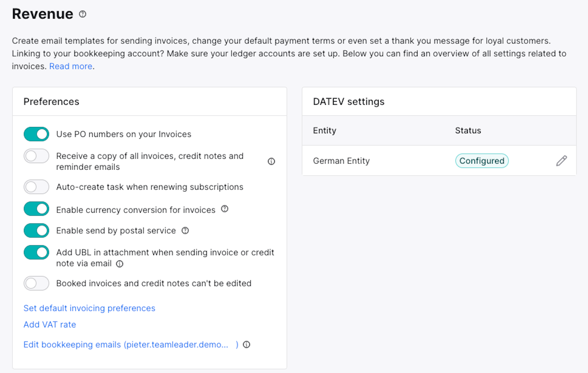The image size is (588, 373).
Task: Switch off send by postal service
Action: 36,230
